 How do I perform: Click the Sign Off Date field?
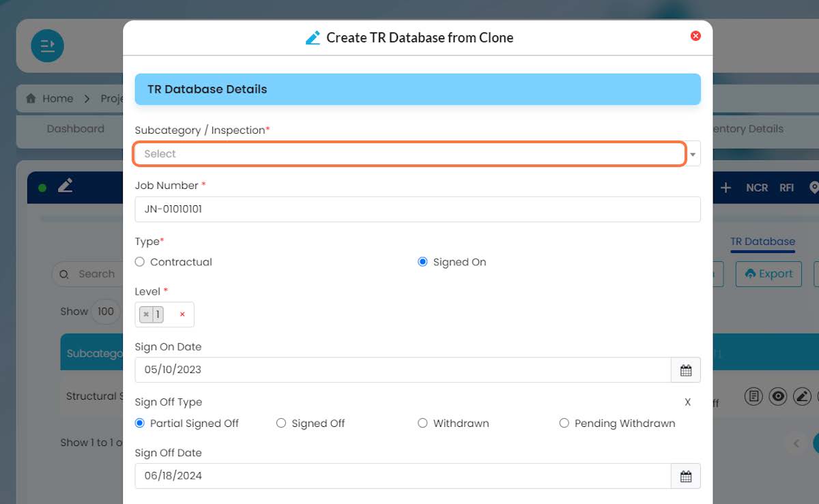[x=403, y=475]
